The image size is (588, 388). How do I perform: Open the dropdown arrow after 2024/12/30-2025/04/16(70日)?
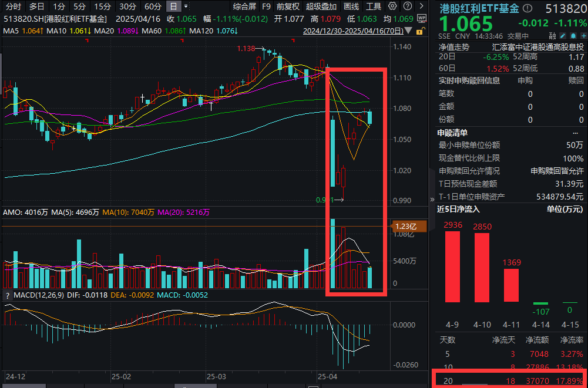[x=408, y=31]
